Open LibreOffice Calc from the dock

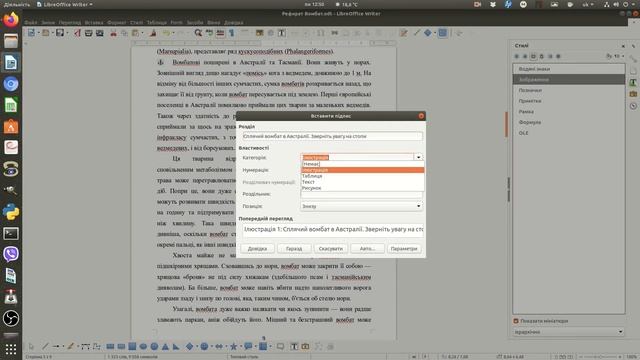[11, 105]
